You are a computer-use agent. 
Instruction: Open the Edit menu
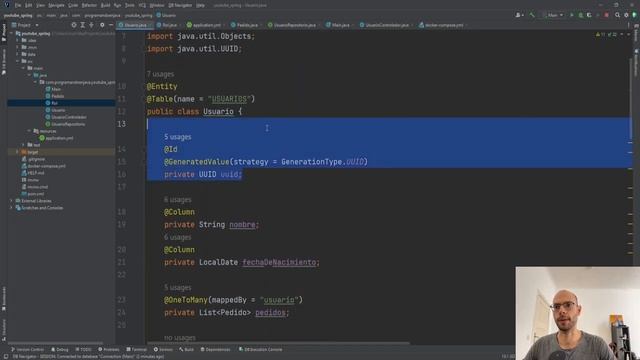(x=29, y=5)
